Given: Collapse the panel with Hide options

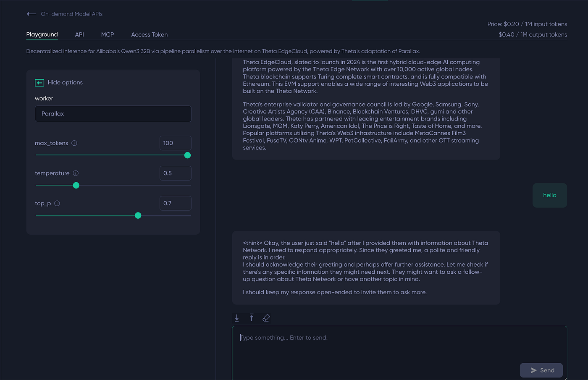Looking at the screenshot, I should (x=59, y=82).
